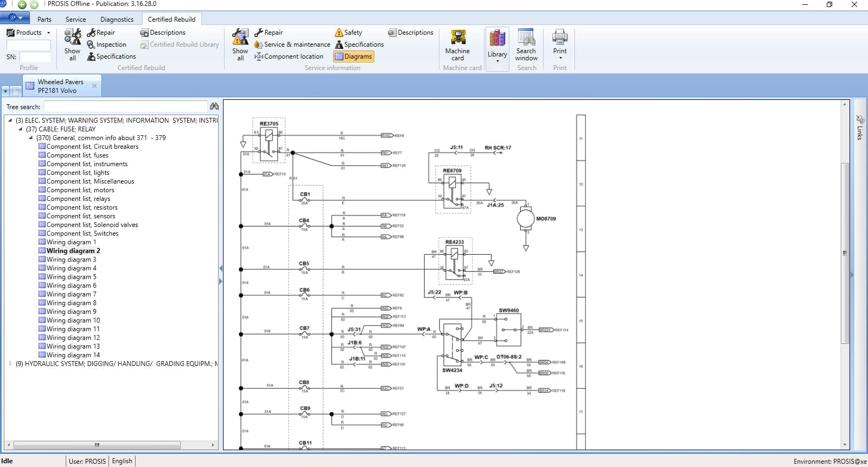Close the Wheeled Pavers PF2181 Volvo tab
868x467 pixels.
(x=94, y=86)
